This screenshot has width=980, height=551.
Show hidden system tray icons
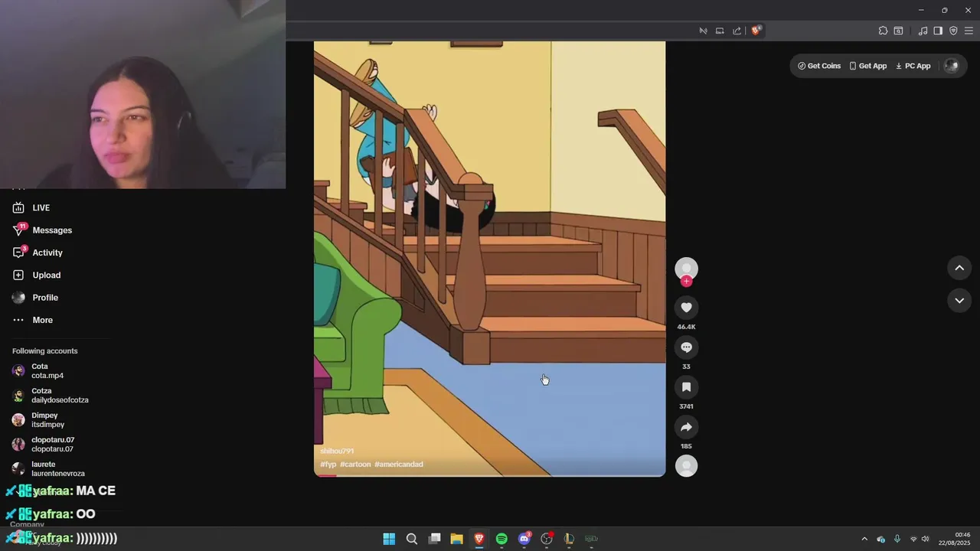tap(864, 539)
